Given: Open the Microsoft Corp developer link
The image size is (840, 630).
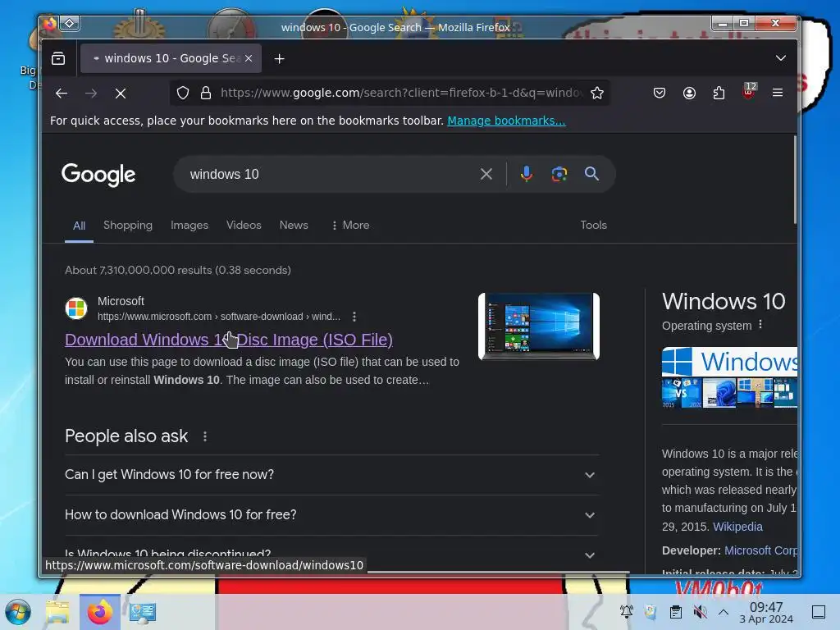Looking at the screenshot, I should tap(760, 550).
